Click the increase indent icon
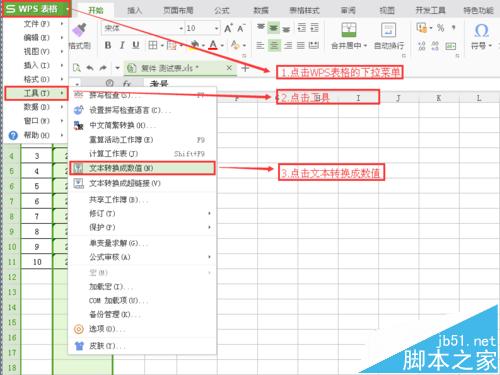The image size is (500, 375). point(314,28)
